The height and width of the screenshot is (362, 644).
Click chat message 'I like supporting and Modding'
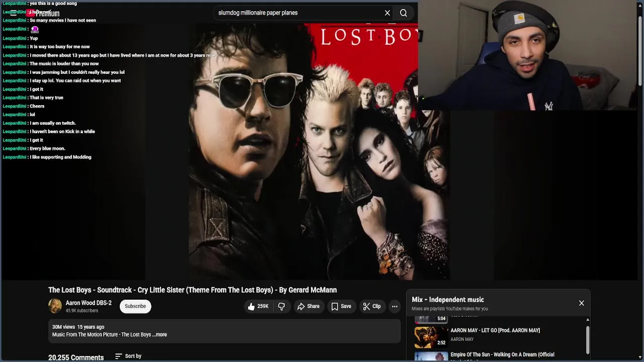point(60,157)
